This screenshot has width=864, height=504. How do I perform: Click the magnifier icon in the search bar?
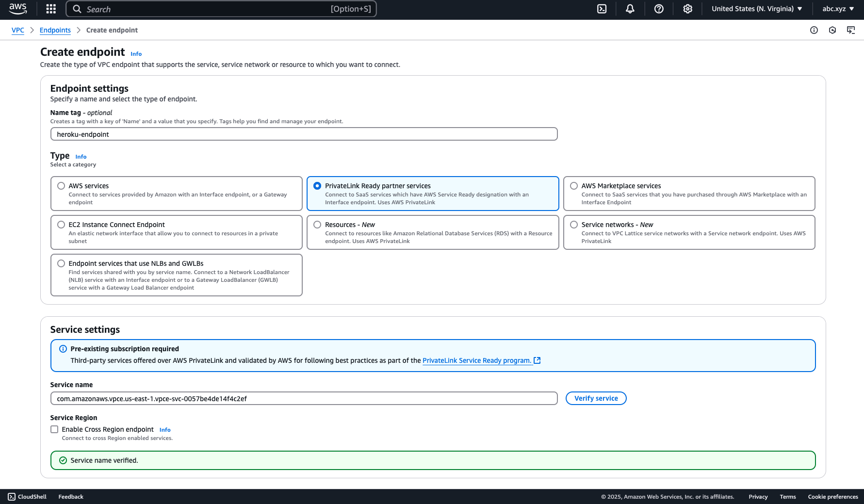(77, 9)
